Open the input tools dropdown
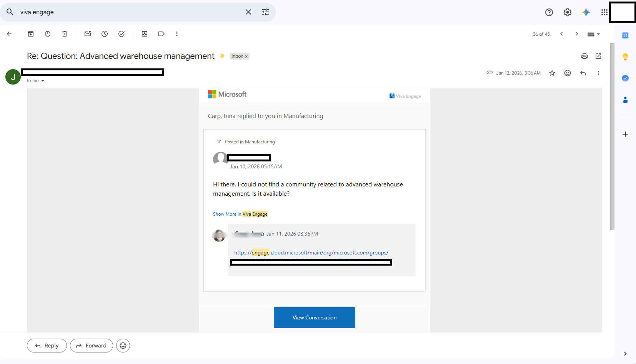 594,34
